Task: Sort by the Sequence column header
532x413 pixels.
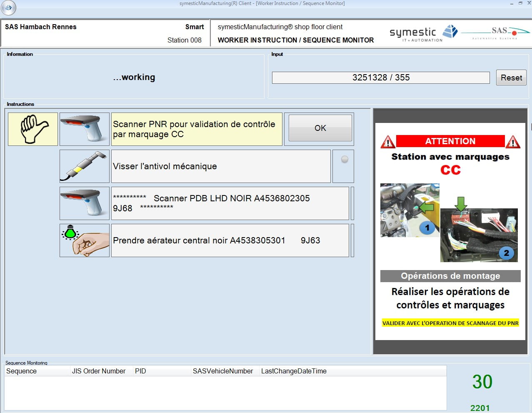Action: (22, 371)
